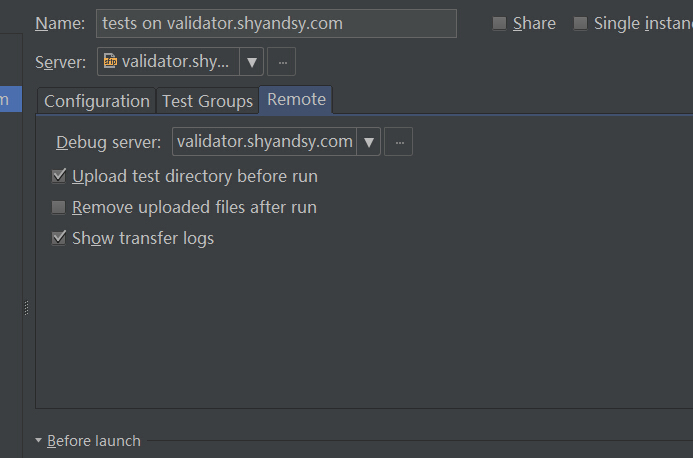Select the validator.shyandsy.com debug server combo box

[276, 141]
